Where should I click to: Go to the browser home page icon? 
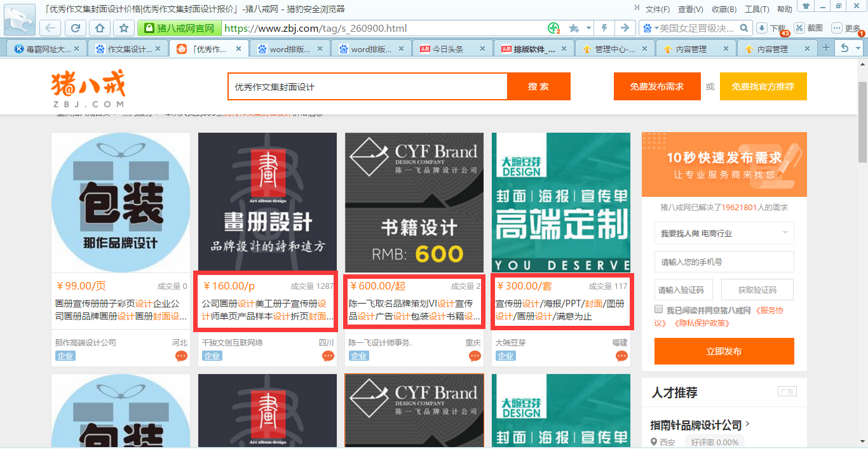(x=99, y=29)
